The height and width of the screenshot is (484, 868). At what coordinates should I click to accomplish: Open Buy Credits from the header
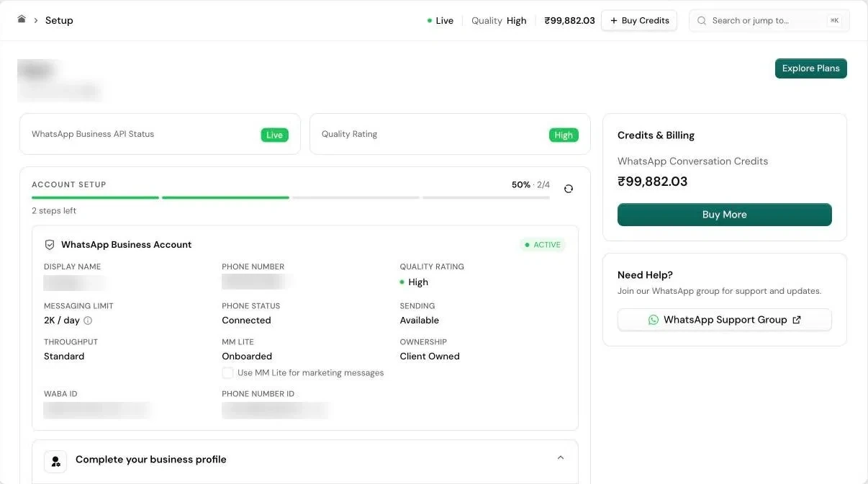639,21
